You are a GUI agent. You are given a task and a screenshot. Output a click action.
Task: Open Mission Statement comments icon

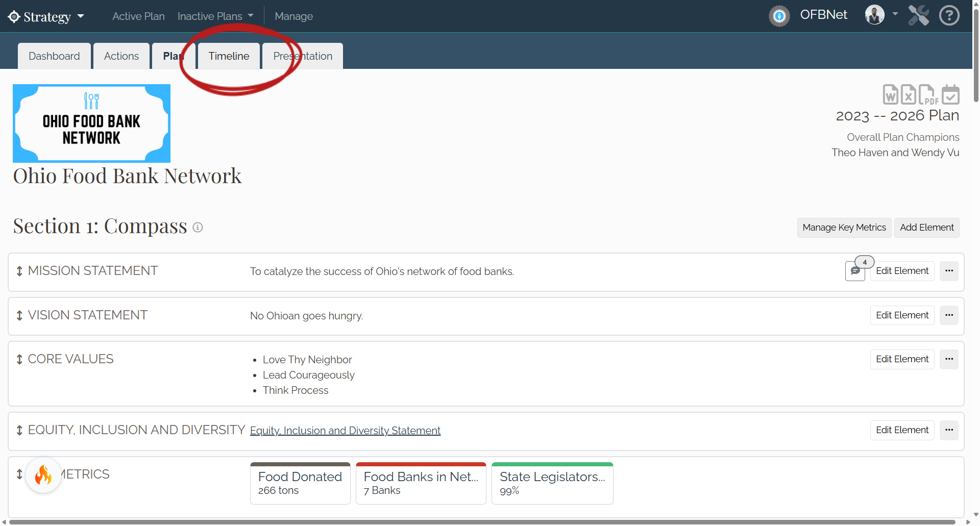[855, 271]
